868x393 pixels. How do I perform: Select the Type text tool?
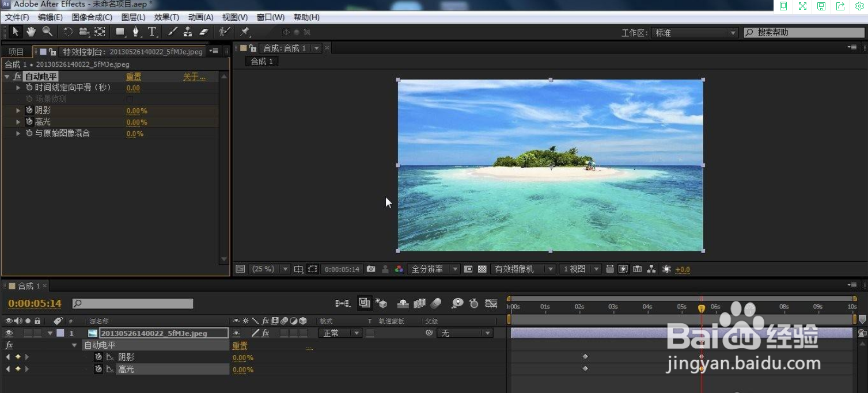[x=152, y=32]
